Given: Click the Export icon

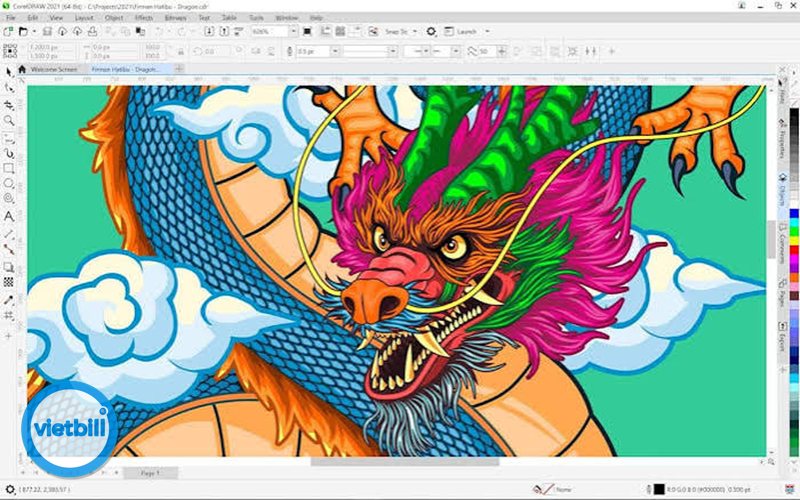Looking at the screenshot, I should coord(223,32).
